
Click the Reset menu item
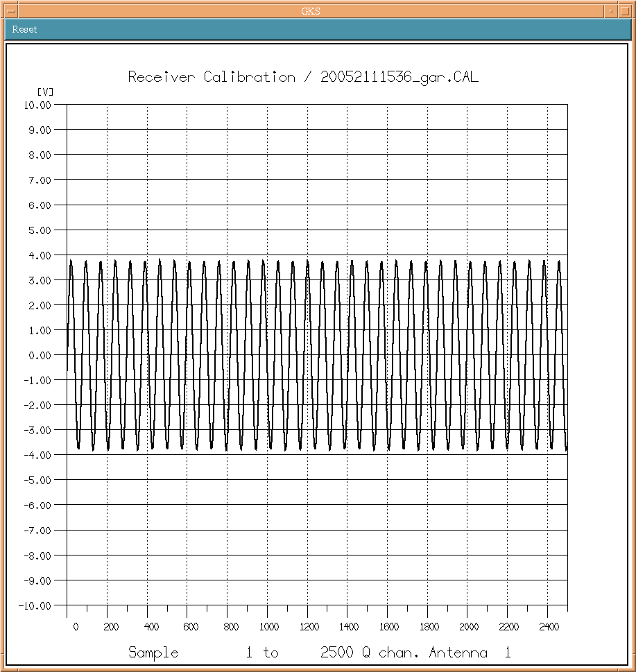pyautogui.click(x=24, y=30)
